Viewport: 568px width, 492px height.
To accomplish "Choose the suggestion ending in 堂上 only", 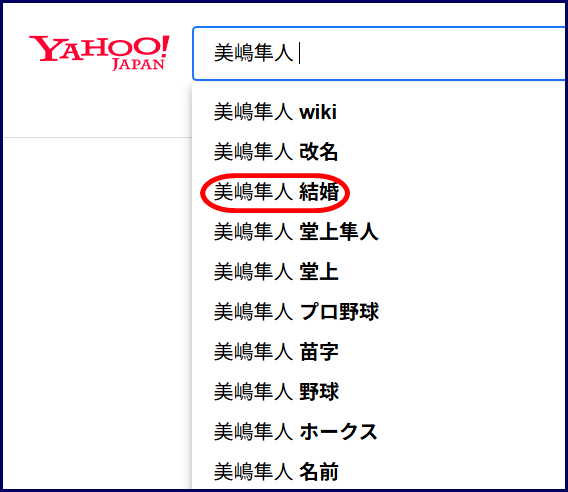I will coord(379,272).
